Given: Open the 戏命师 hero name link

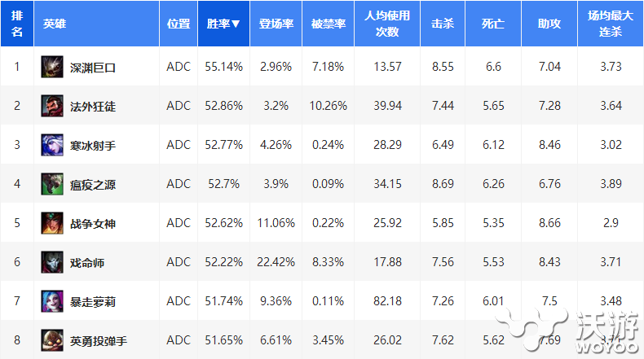Looking at the screenshot, I should click(x=87, y=263).
